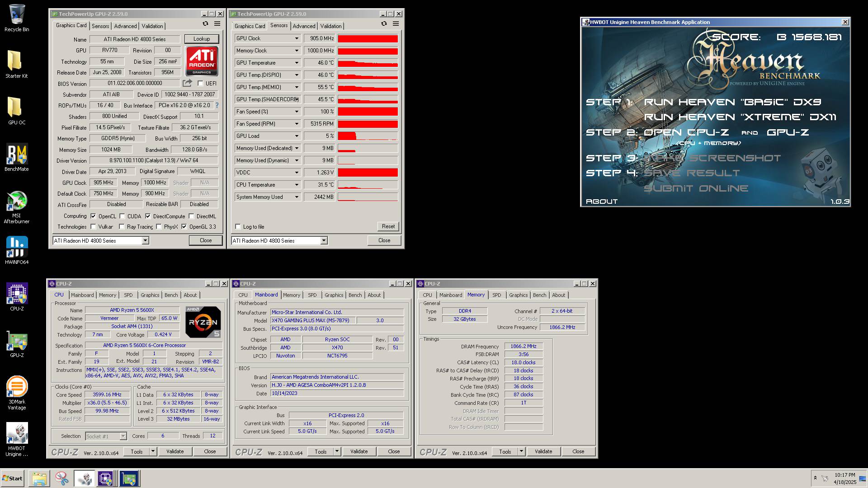Toggle the OpenCL checkbox
Image resolution: width=868 pixels, height=488 pixels.
click(x=93, y=216)
